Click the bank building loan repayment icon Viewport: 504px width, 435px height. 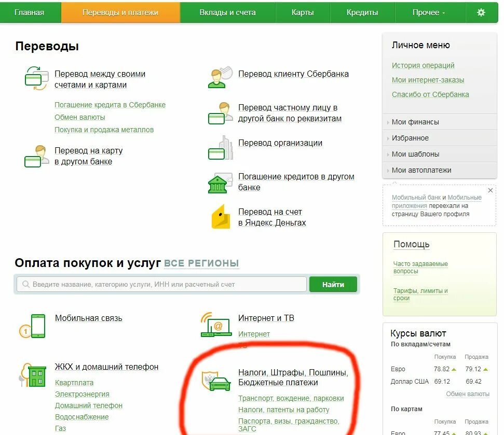(x=220, y=183)
